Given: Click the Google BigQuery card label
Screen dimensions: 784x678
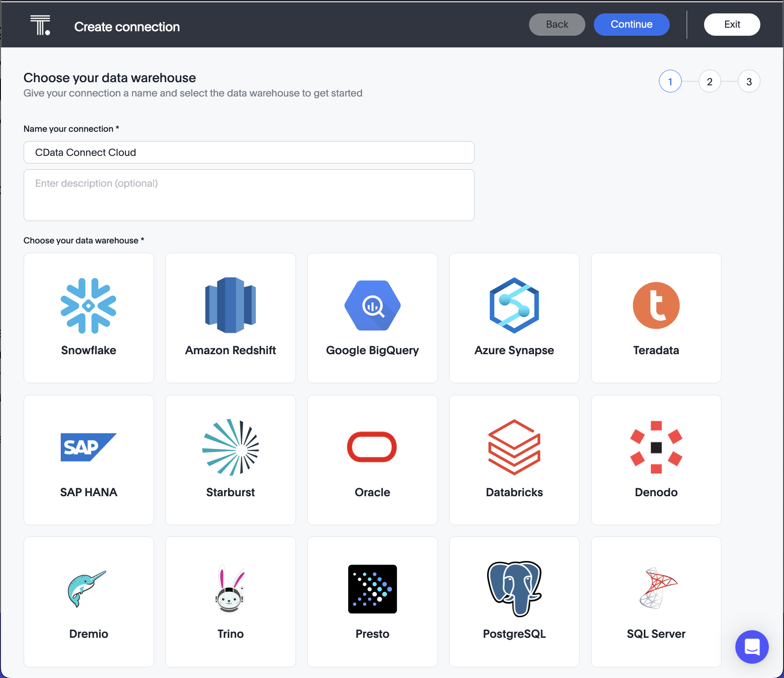Looking at the screenshot, I should [372, 351].
